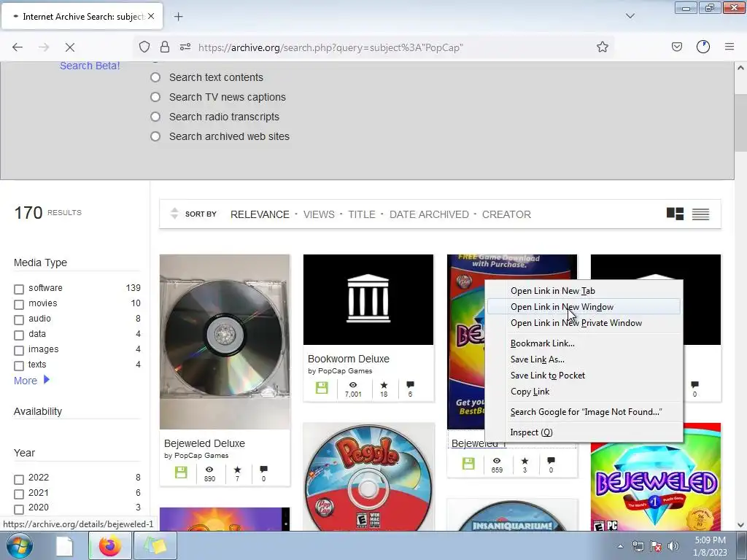Open the Firefox application menu
The image size is (747, 560).
click(729, 47)
